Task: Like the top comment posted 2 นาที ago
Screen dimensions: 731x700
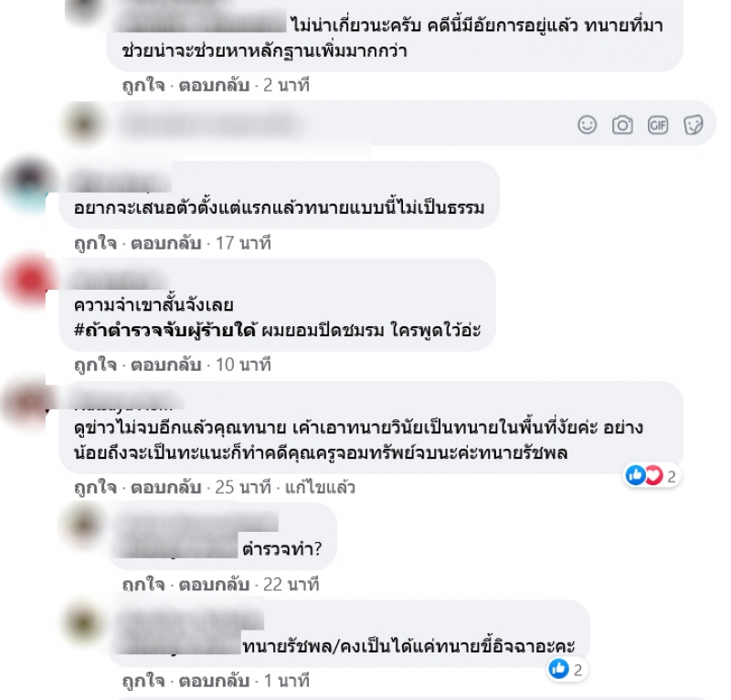Action: tap(143, 85)
